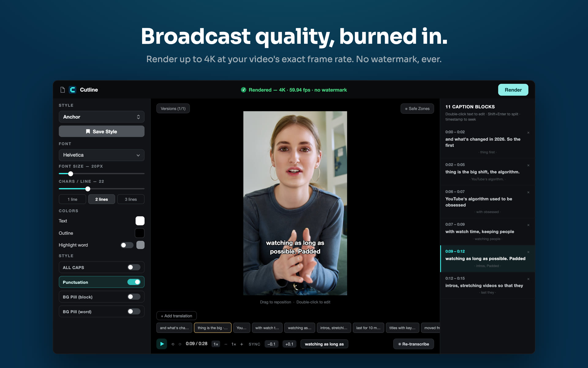Click Save Style button
The height and width of the screenshot is (368, 588).
[101, 131]
